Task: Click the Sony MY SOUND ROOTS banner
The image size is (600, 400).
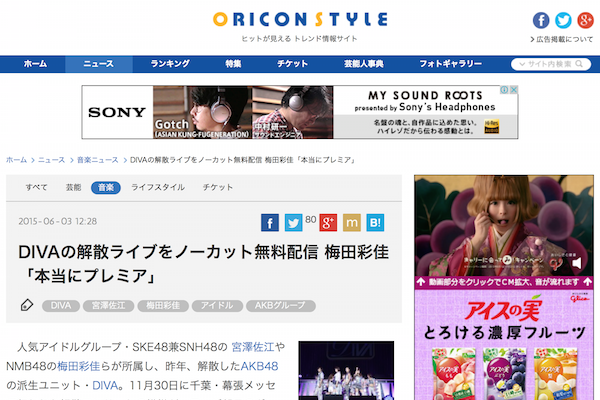Action: [300, 112]
